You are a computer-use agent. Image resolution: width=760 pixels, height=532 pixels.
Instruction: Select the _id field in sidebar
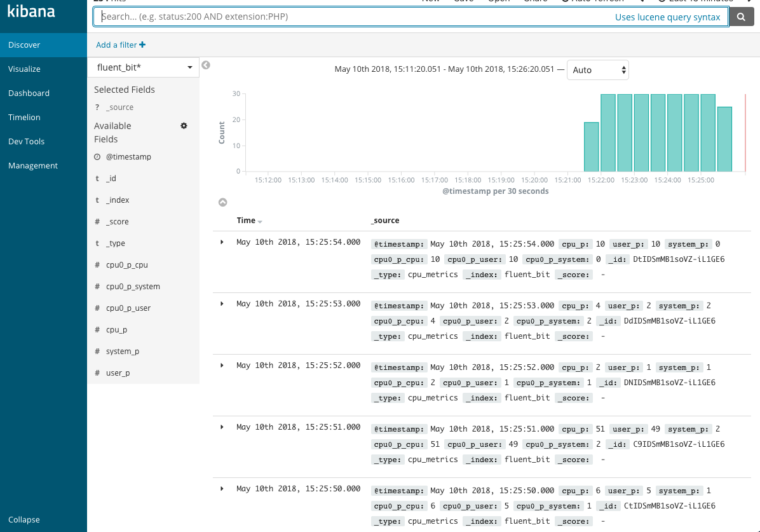coord(111,179)
